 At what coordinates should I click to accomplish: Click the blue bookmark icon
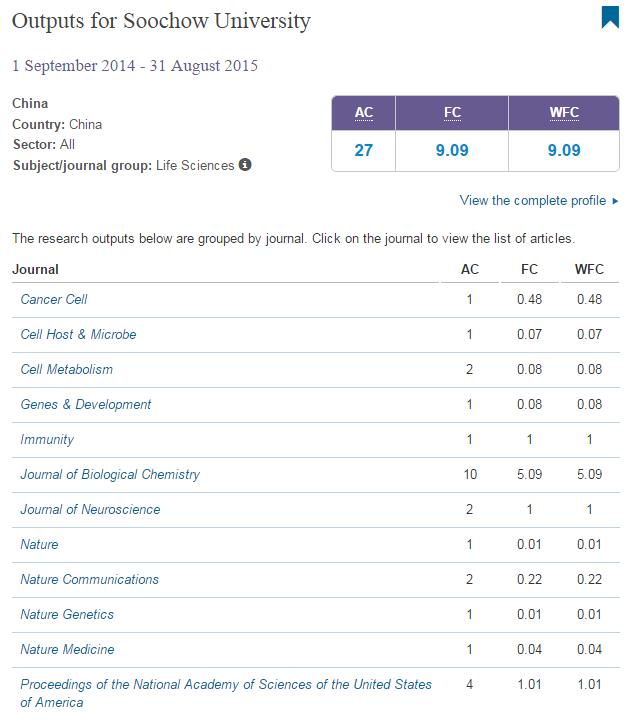[609, 18]
